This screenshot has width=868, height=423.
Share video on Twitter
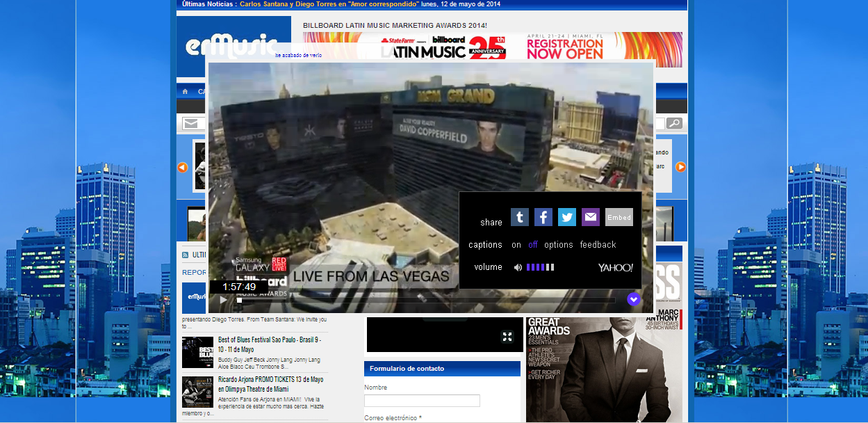coord(567,217)
